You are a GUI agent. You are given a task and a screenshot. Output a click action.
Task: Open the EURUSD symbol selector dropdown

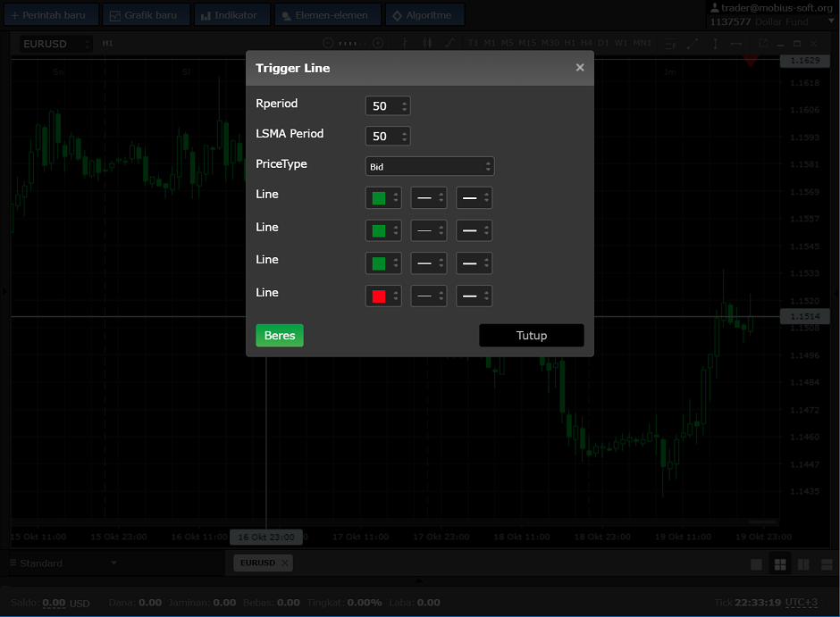pos(56,44)
